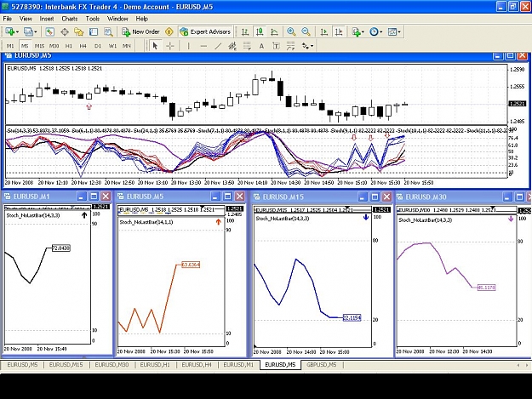Open the Periods clock icon
Screen dimensions: 532x399
tap(374, 31)
